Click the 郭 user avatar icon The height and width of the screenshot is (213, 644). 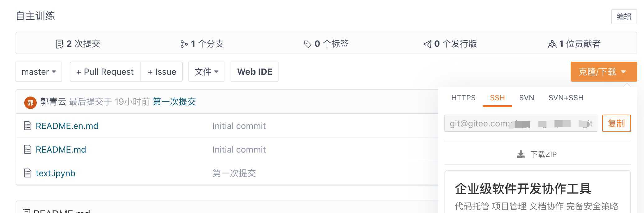[x=30, y=102]
